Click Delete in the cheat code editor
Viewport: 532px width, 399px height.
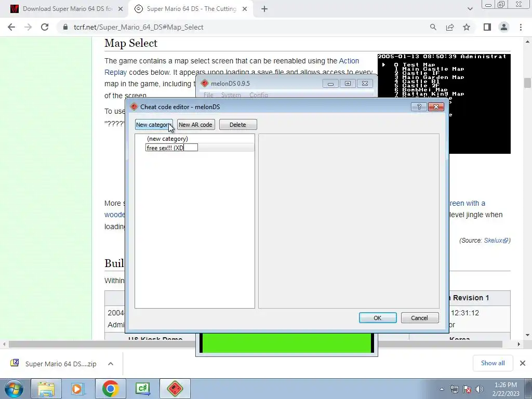point(238,125)
